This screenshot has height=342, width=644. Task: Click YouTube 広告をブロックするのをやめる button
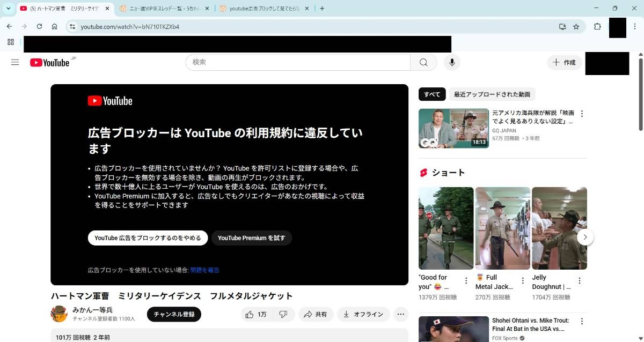[x=148, y=238]
